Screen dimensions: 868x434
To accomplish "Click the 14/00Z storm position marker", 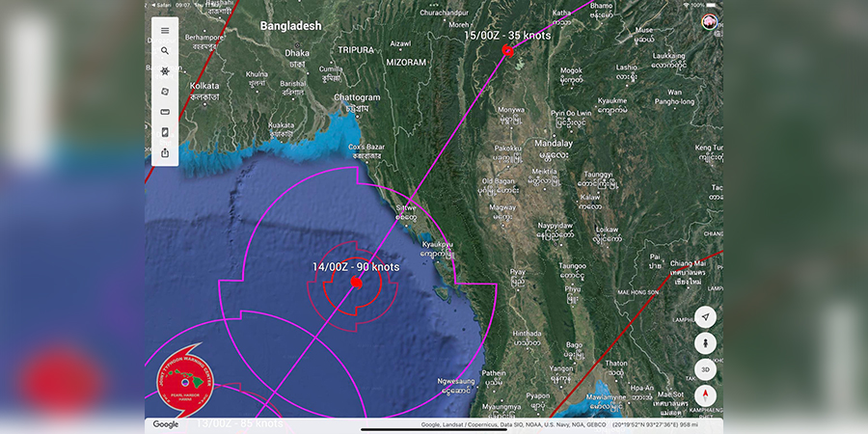I will [356, 283].
